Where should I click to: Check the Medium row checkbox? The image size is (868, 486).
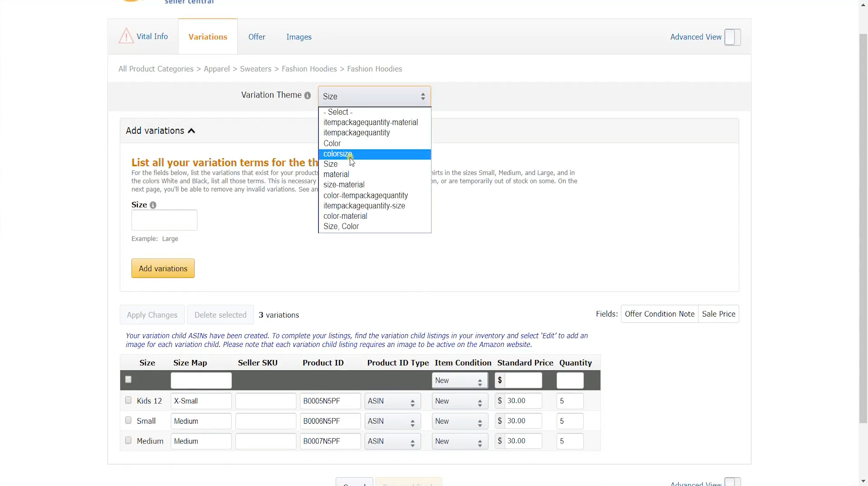[128, 440]
